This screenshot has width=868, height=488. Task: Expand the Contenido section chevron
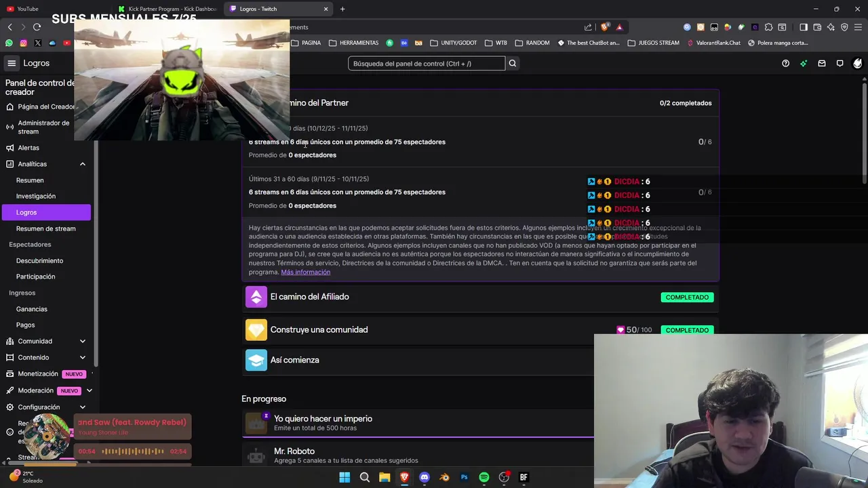[83, 358]
